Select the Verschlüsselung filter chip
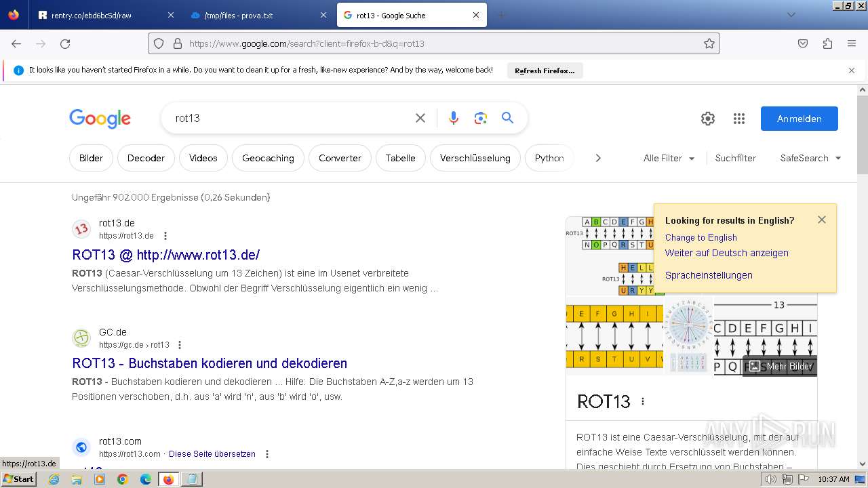Screen dimensions: 868x488 coord(475,158)
